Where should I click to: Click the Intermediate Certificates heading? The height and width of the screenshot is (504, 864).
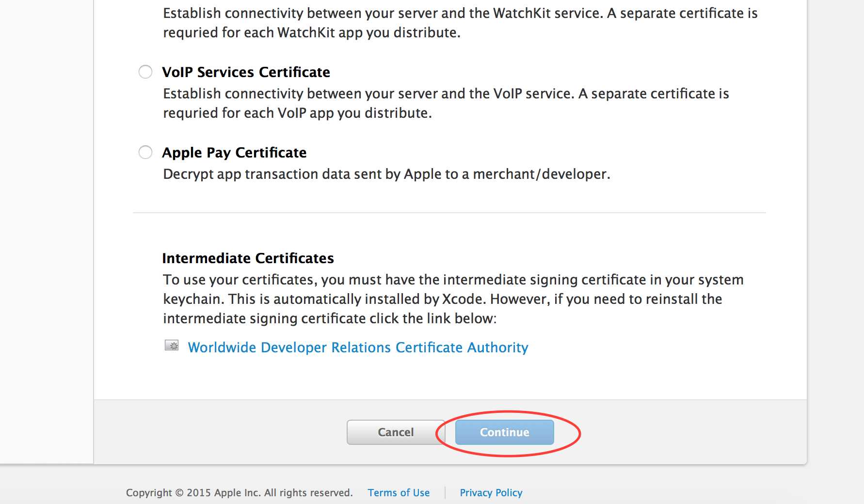[248, 258]
